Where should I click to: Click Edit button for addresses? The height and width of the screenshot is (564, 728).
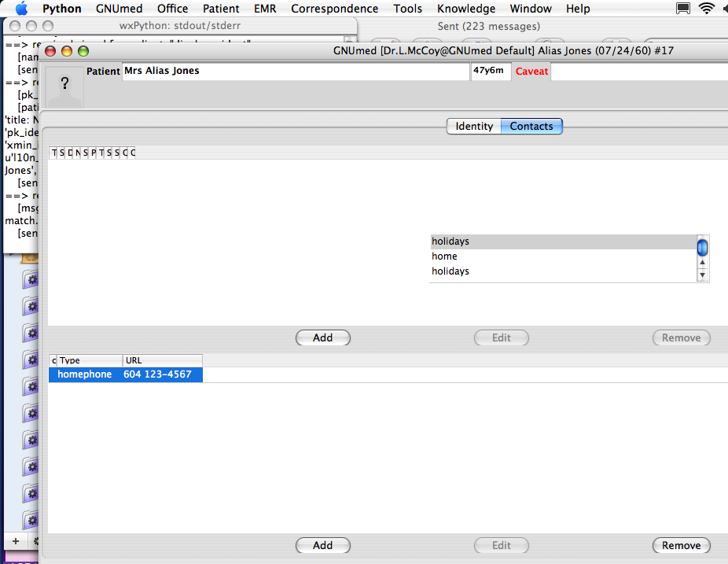coord(502,337)
